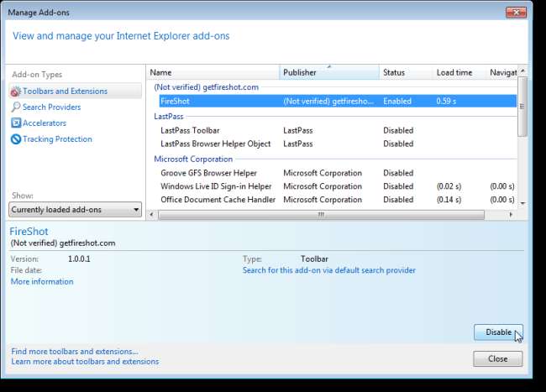
Task: Click 0.59 s load time cell
Action: (x=446, y=102)
